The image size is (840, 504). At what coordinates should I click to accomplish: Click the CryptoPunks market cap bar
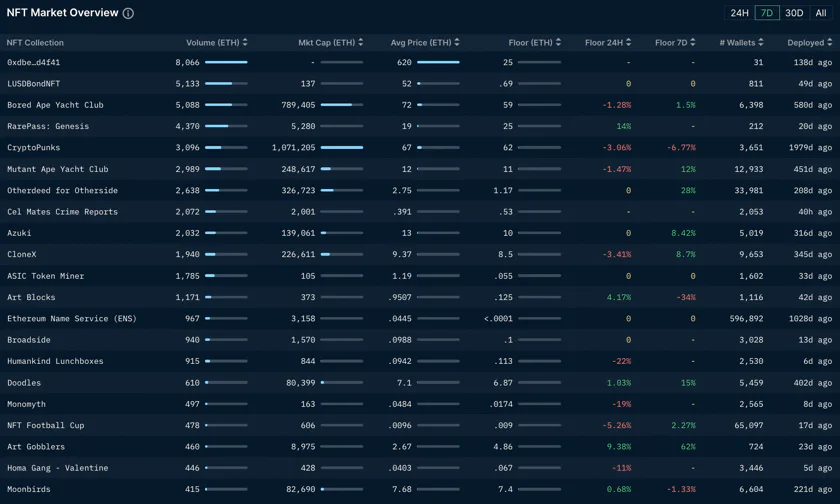[x=342, y=147]
